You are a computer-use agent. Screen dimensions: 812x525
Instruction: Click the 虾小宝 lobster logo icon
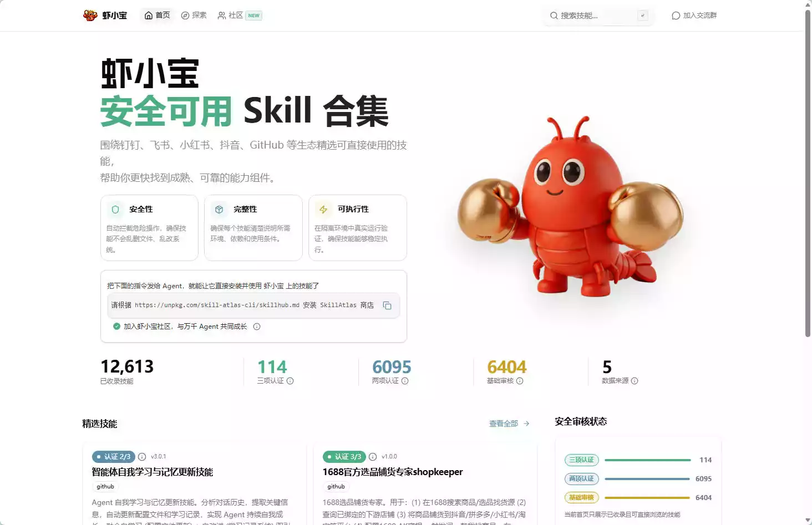[90, 16]
